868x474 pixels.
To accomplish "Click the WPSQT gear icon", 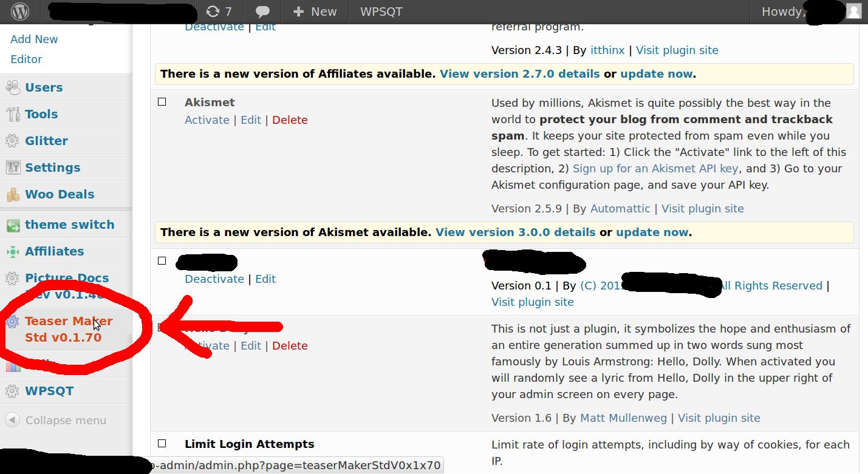I will click(x=13, y=391).
